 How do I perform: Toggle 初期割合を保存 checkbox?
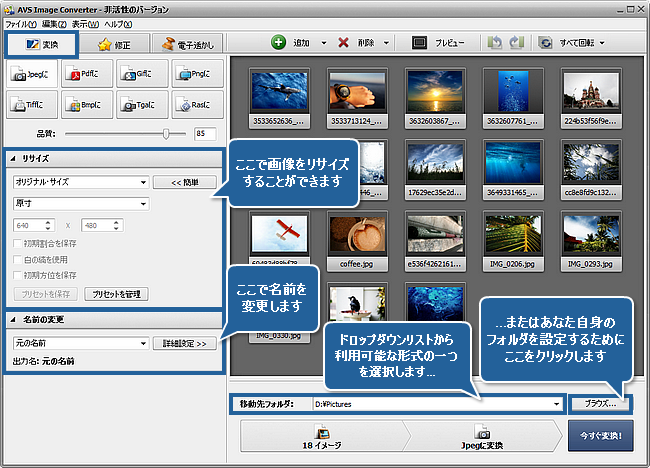point(16,244)
